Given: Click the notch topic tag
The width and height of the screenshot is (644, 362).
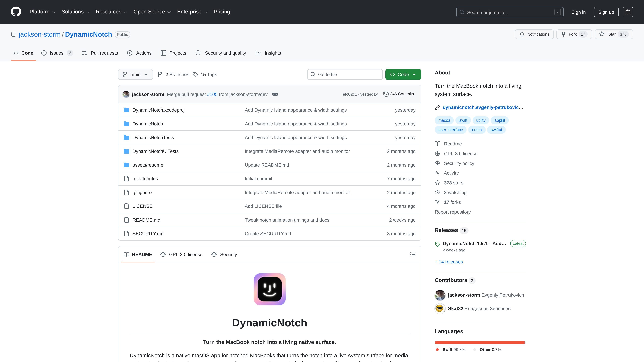Looking at the screenshot, I should coord(477,130).
